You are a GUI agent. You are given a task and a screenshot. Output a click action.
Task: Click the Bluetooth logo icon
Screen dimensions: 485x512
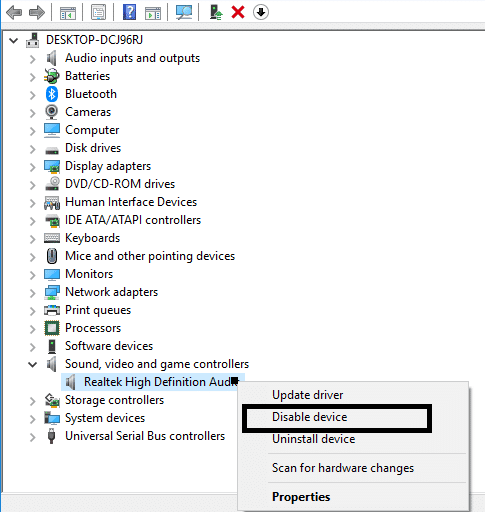point(52,94)
